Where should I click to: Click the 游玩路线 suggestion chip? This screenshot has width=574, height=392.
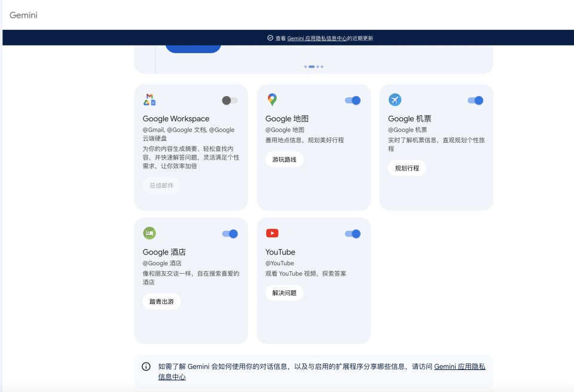[284, 160]
